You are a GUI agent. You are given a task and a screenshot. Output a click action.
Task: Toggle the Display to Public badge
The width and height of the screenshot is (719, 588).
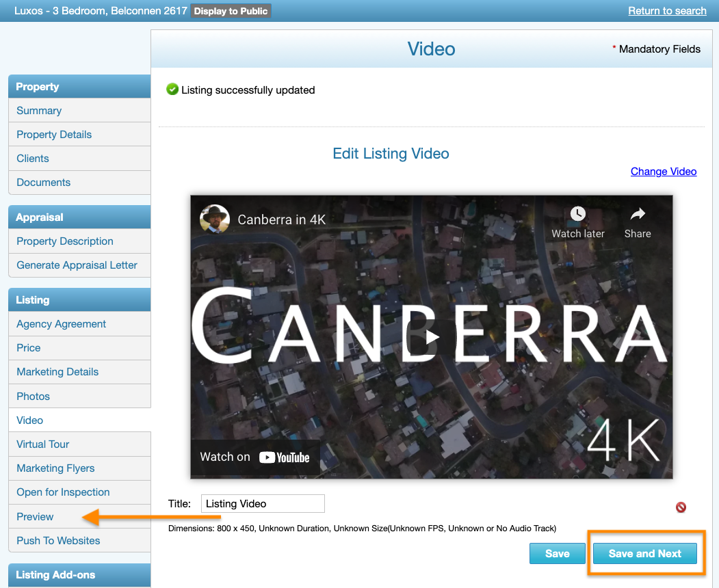tap(231, 11)
